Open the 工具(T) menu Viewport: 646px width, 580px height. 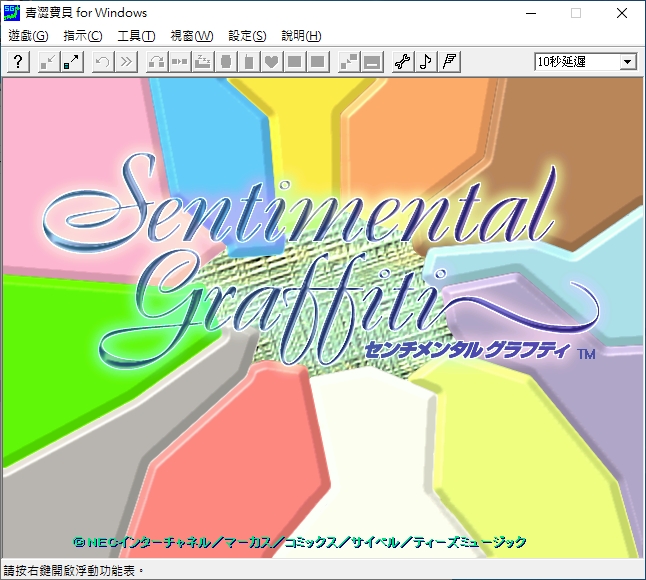[136, 36]
